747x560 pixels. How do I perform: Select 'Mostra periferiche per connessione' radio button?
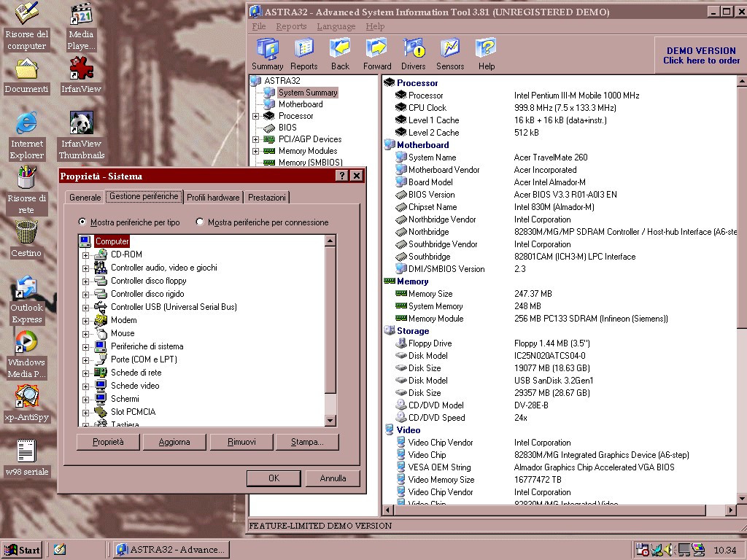coord(200,222)
